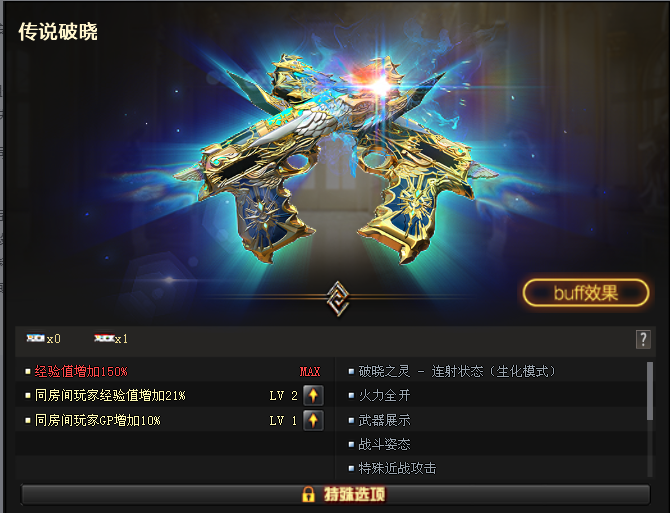Select the 同房间玩家GP增加10% row
670x513 pixels.
point(175,420)
